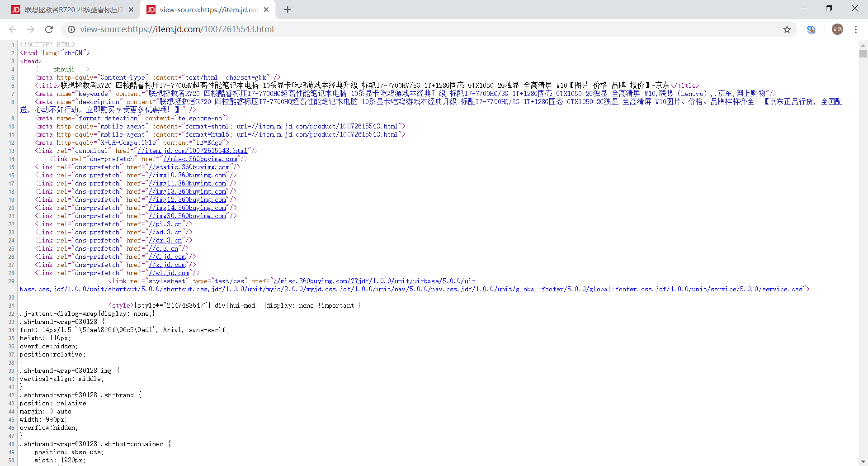Open the //pi.3.cn link
The width and height of the screenshot is (868, 466).
click(x=165, y=224)
